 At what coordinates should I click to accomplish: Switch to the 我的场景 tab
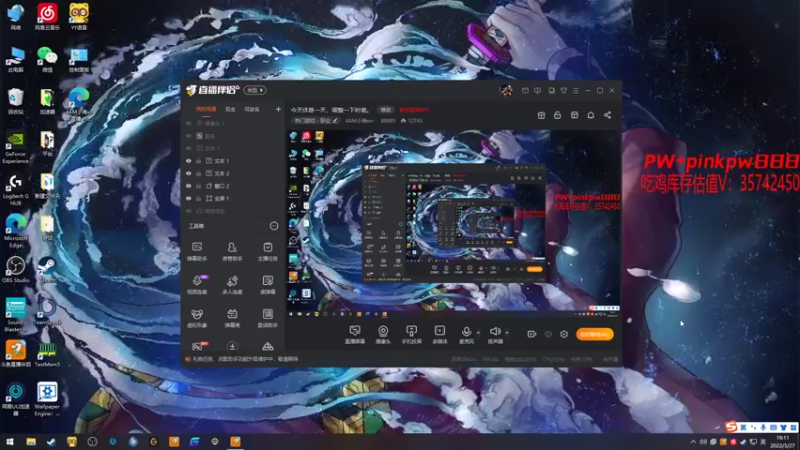[x=206, y=109]
